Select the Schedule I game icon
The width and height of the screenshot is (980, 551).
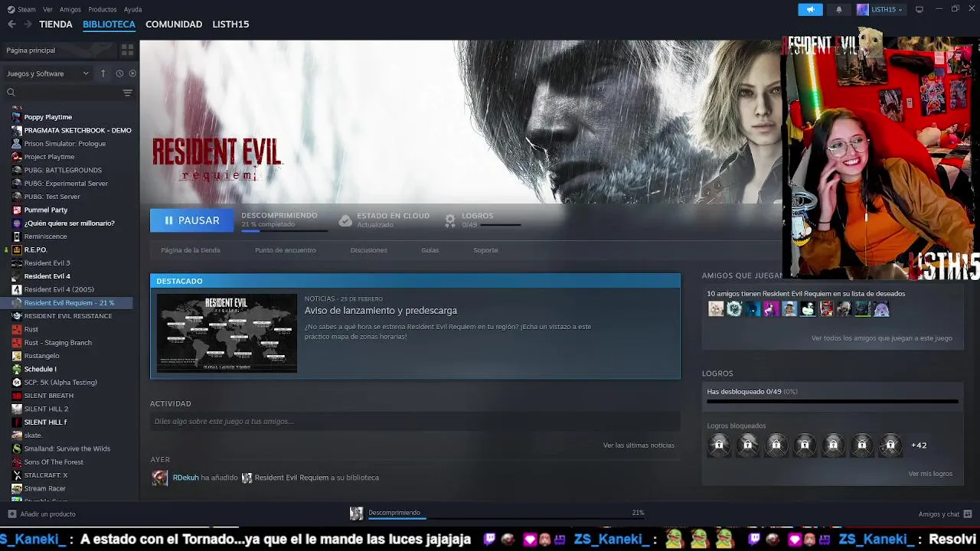17,369
